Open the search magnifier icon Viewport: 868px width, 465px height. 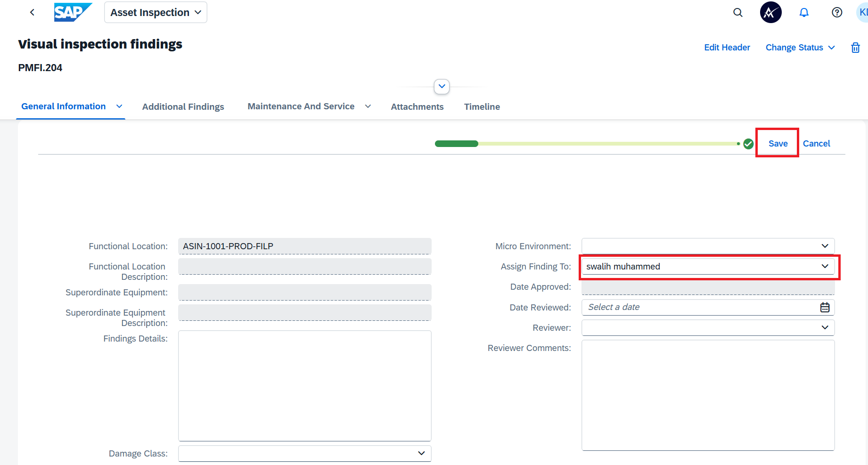[738, 13]
